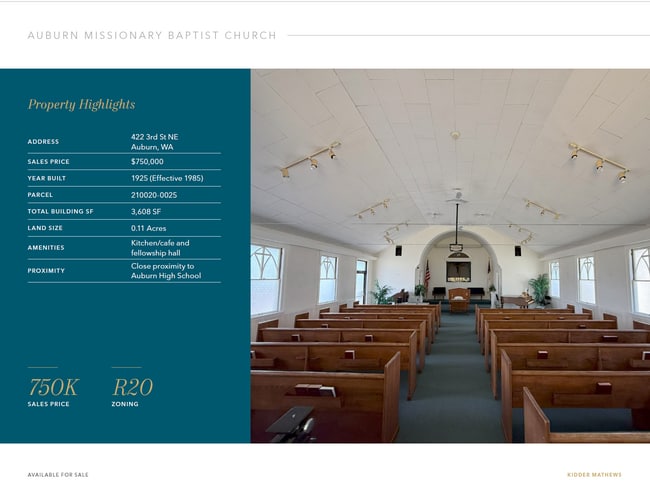The image size is (650, 504).
Task: Select parcel number 210020-0025
Action: 154,195
